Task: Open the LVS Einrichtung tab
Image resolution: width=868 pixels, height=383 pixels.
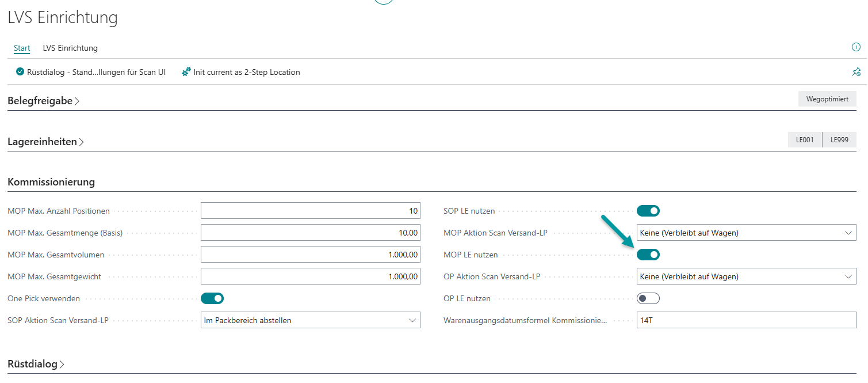Action: [70, 48]
